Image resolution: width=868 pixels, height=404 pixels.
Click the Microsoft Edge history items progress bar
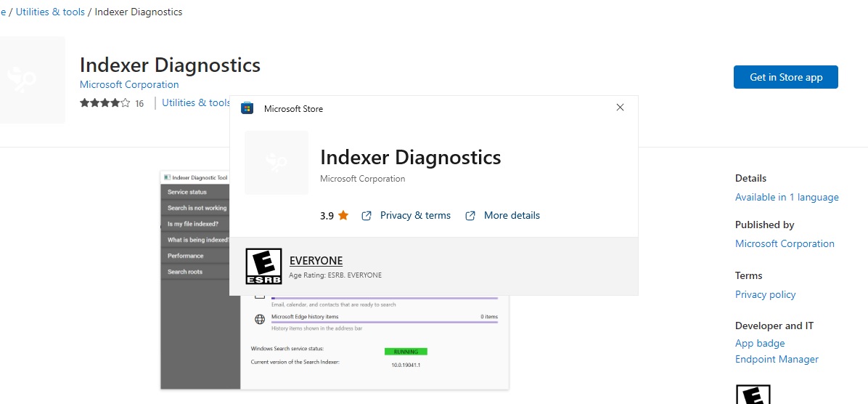pyautogui.click(x=385, y=322)
